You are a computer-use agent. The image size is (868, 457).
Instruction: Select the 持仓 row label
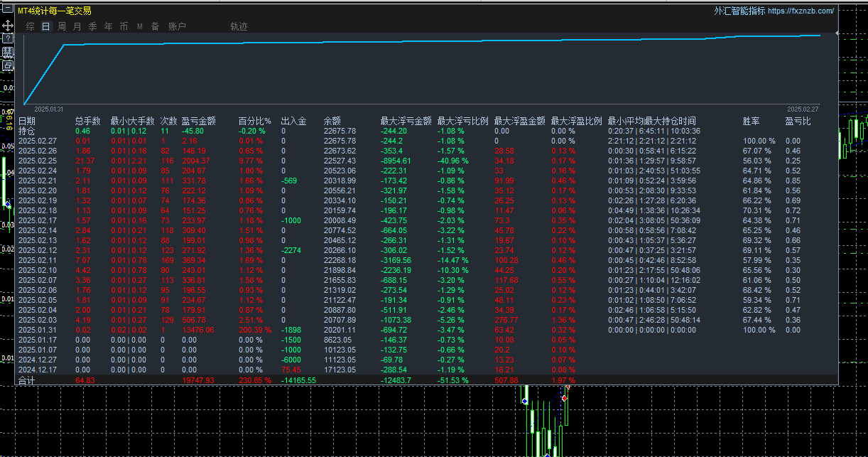(x=26, y=131)
